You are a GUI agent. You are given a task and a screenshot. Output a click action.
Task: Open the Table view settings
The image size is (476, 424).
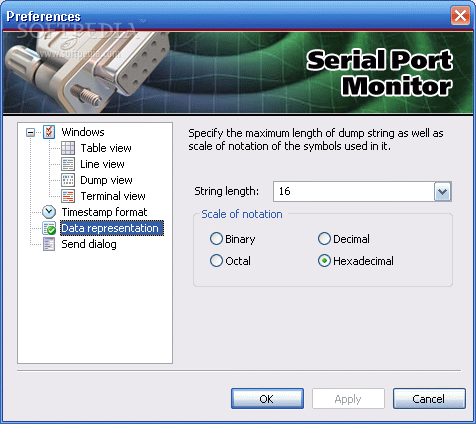coord(106,148)
